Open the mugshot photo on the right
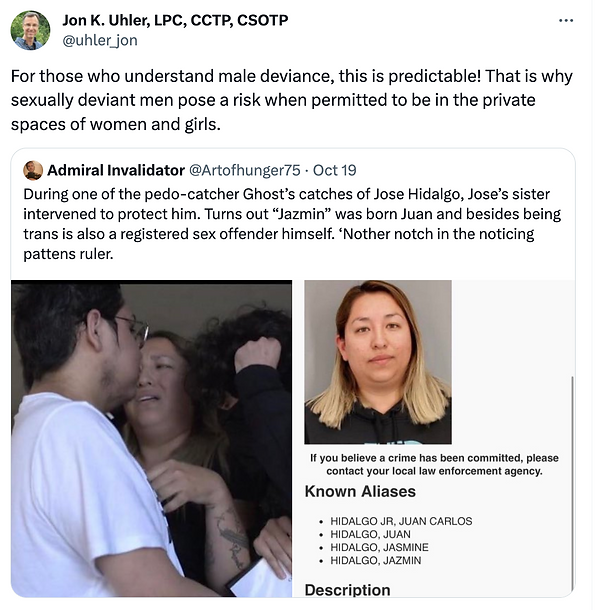The width and height of the screenshot is (600, 610). tap(378, 362)
